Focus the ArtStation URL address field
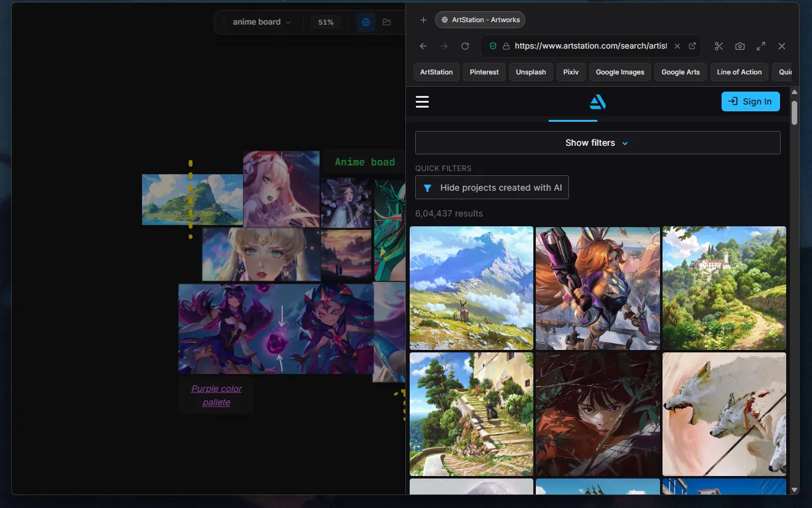Image resolution: width=812 pixels, height=508 pixels. pos(591,46)
